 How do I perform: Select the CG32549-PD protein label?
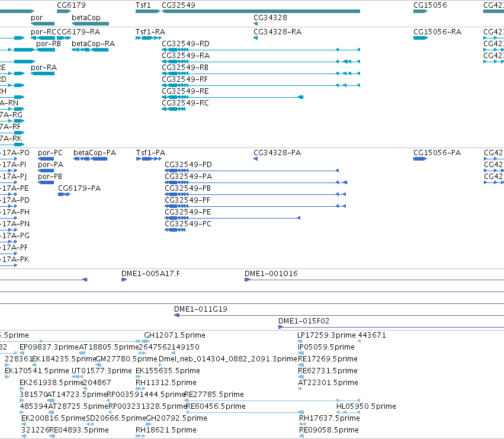[x=188, y=165]
